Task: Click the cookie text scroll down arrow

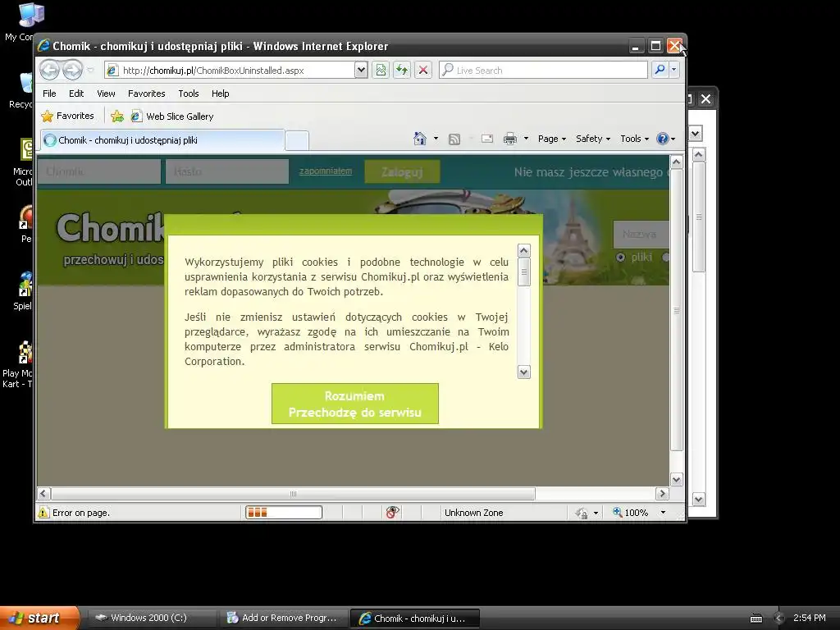Action: tap(524, 372)
